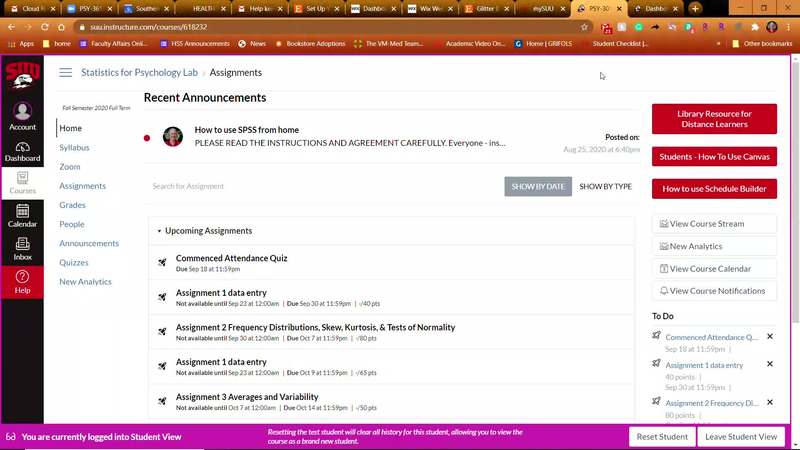Open View Course Calendar button
This screenshot has height=450, width=800.
click(x=714, y=269)
